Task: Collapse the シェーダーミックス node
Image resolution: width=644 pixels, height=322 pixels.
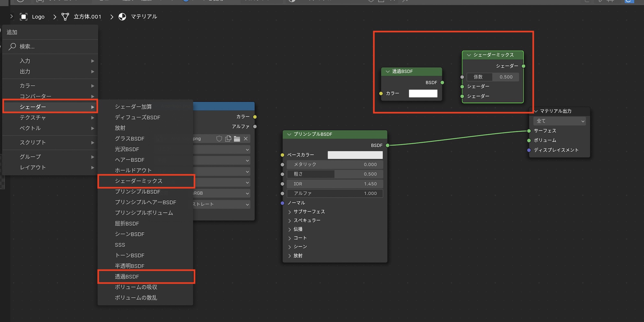Action: [469, 55]
